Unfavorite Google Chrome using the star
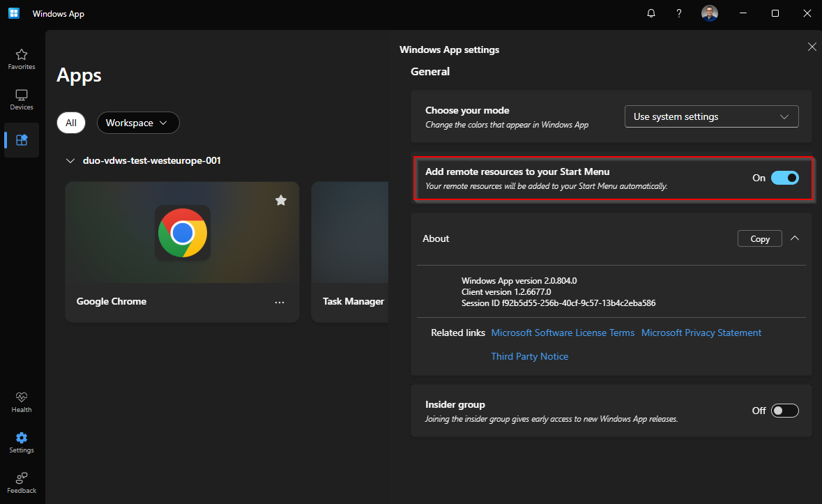Image resolution: width=822 pixels, height=504 pixels. 281,200
